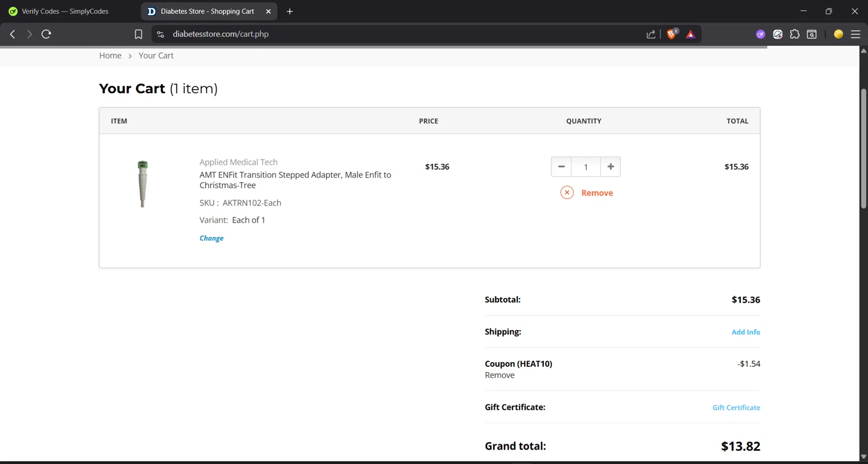Open the purple extension icon in toolbar
This screenshot has height=464, width=868.
[760, 34]
